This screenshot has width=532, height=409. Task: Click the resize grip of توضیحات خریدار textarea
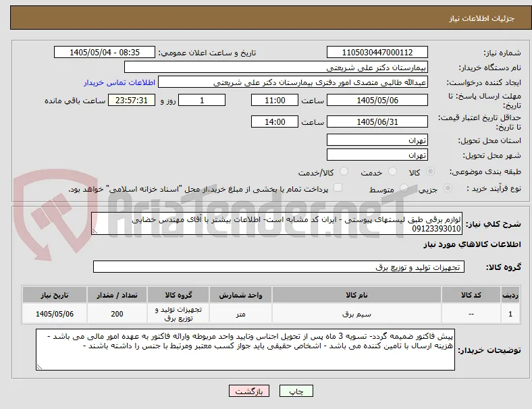click(39, 366)
